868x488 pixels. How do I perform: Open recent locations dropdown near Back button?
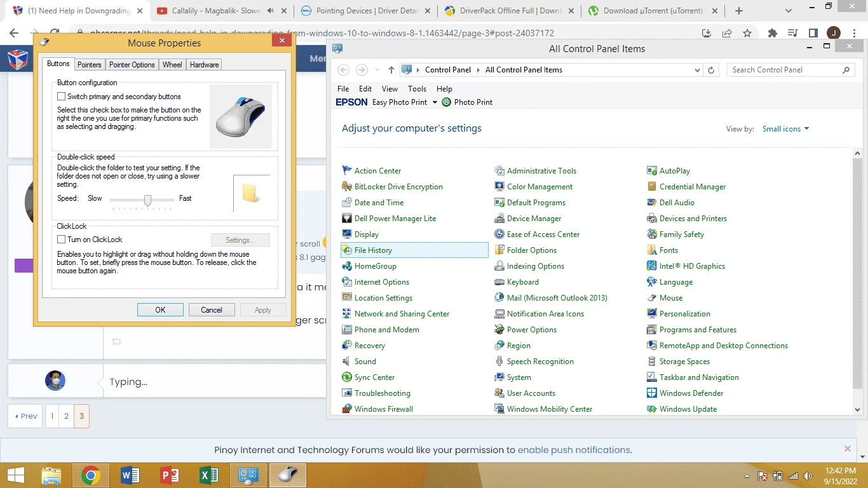point(377,70)
